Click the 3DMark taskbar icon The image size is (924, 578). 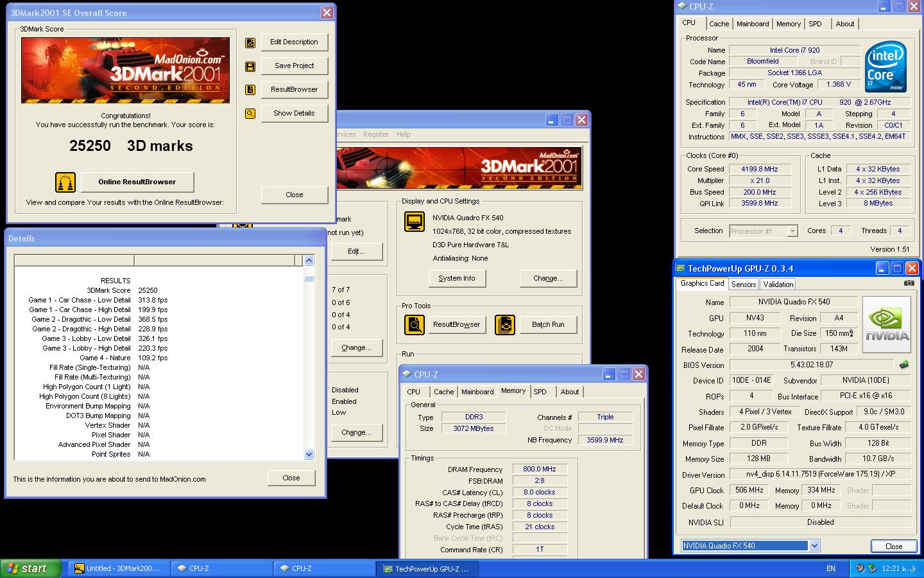(x=80, y=568)
